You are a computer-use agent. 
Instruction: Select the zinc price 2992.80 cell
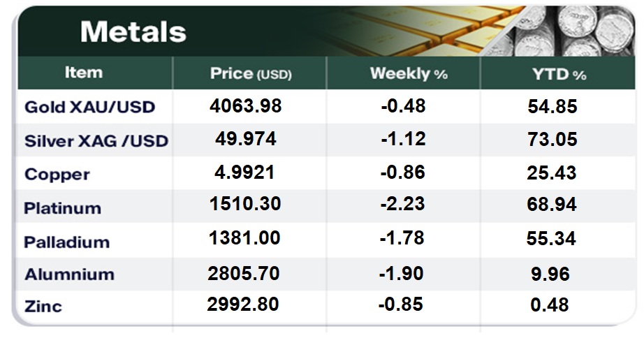point(244,304)
